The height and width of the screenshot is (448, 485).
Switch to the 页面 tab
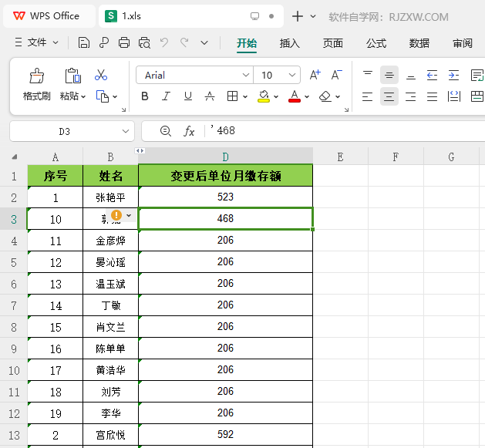point(333,43)
